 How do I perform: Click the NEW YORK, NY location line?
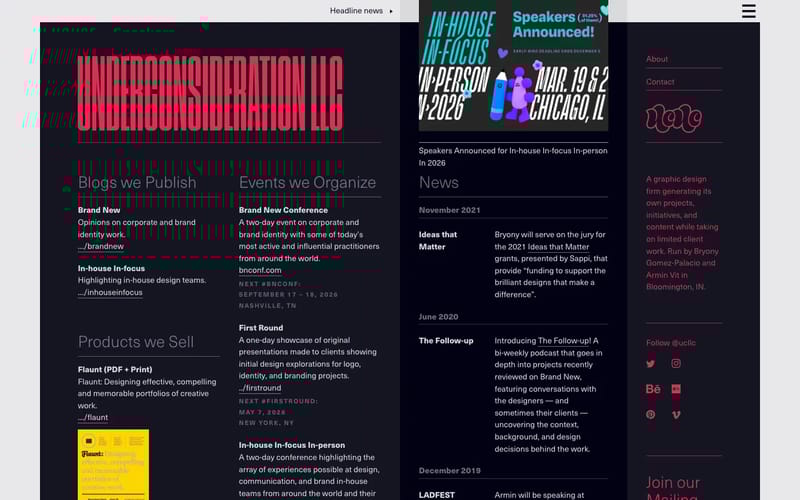tap(266, 423)
